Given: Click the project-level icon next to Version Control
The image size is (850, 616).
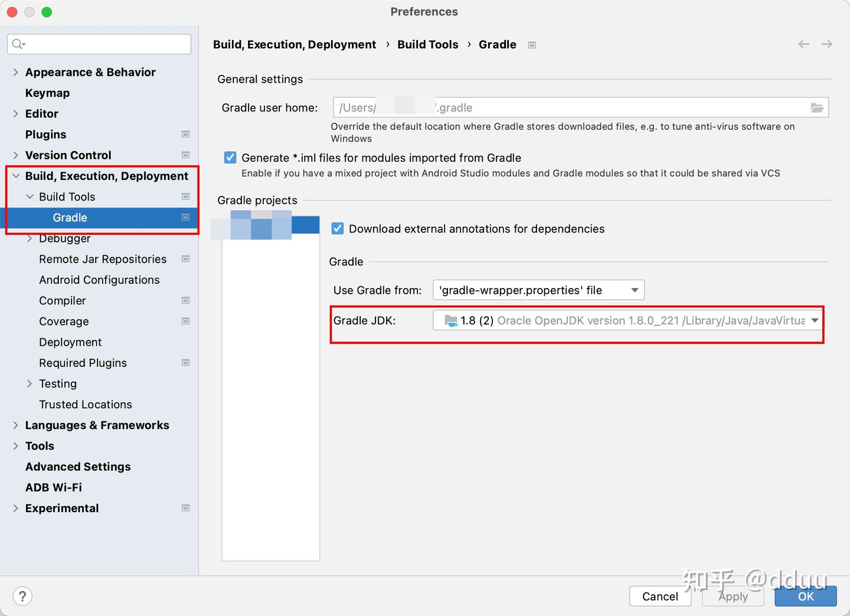Looking at the screenshot, I should 185,155.
